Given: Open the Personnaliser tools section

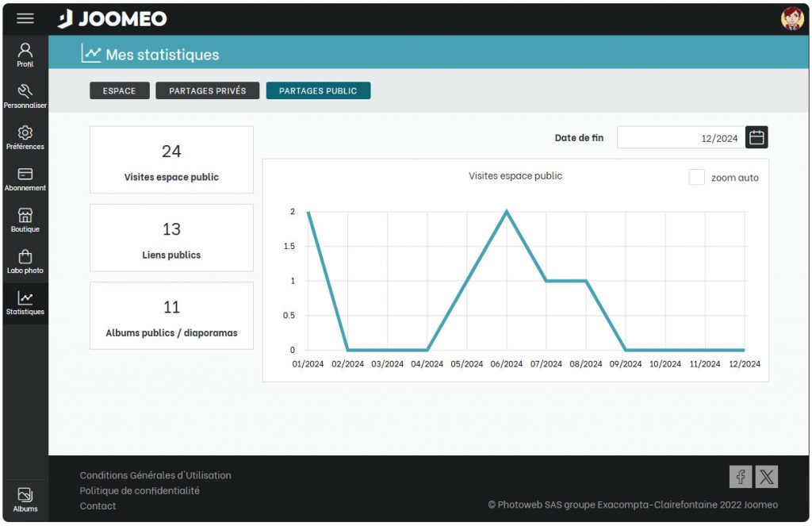Looking at the screenshot, I should [x=25, y=96].
